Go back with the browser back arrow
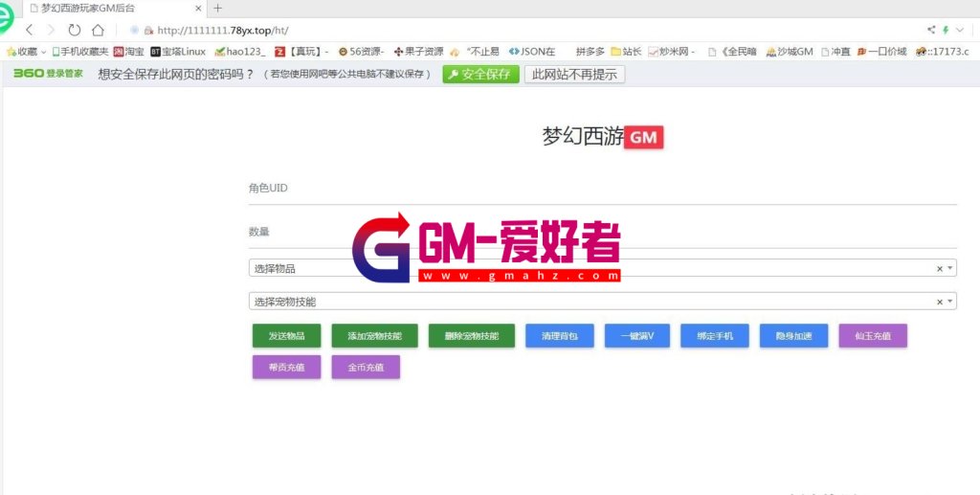 pos(30,30)
